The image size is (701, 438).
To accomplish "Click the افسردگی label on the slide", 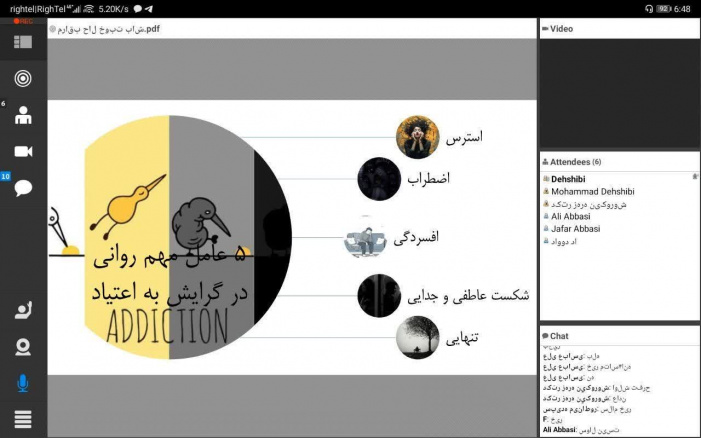I will pyautogui.click(x=416, y=237).
